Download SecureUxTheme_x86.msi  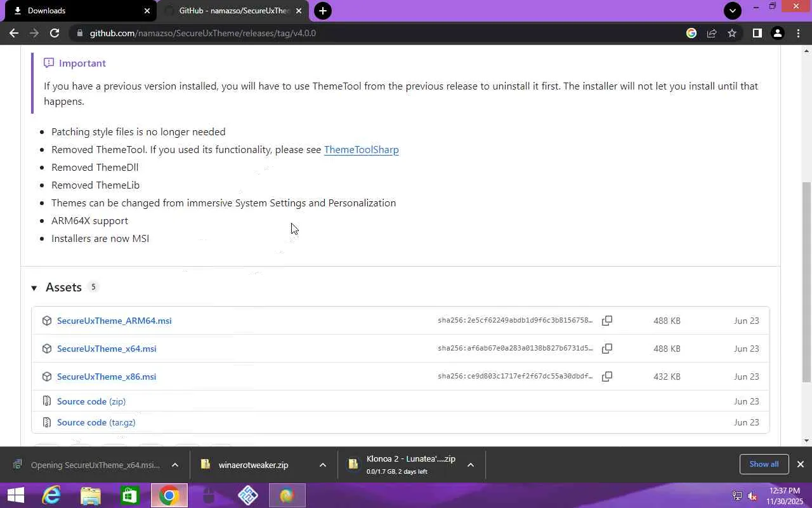point(107,377)
